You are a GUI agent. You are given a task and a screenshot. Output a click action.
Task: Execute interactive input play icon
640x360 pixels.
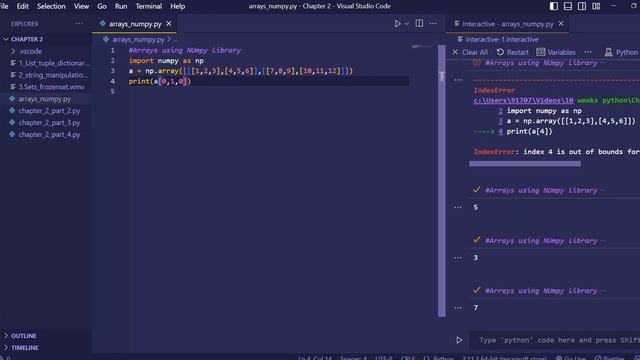click(x=459, y=340)
